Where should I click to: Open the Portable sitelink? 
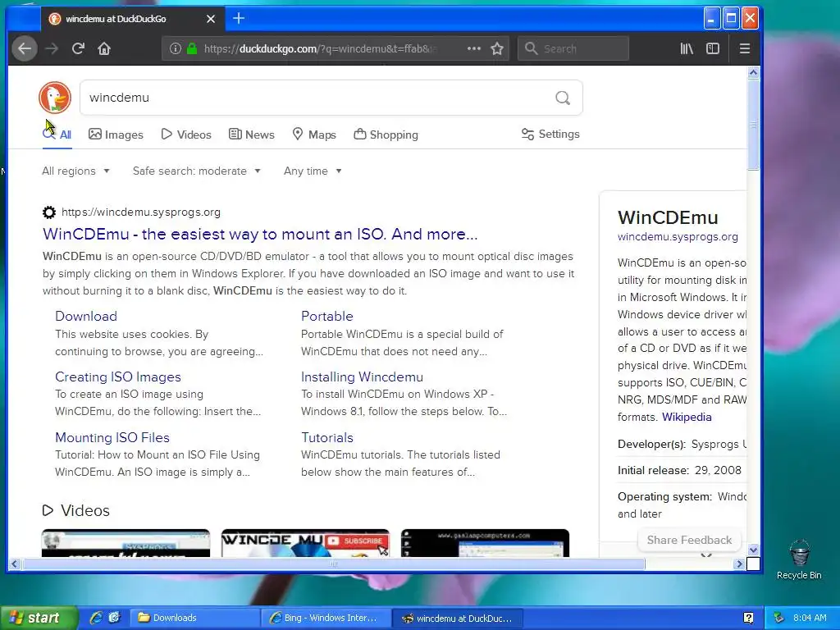coord(326,316)
